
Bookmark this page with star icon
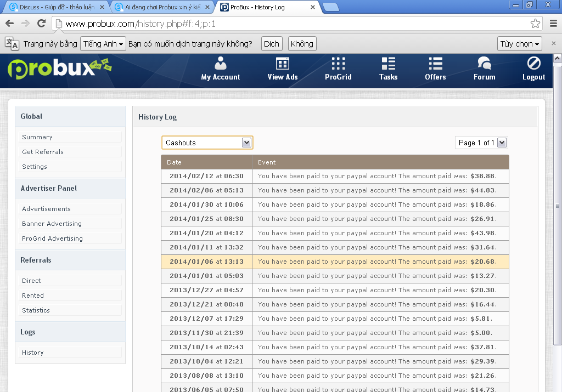pos(535,24)
